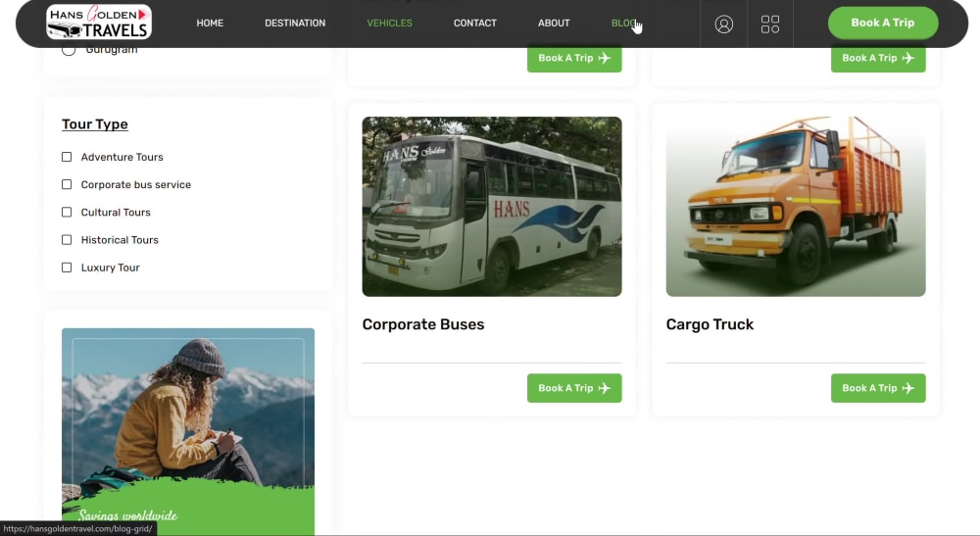
Task: Click the Tour Type heading
Action: [x=94, y=124]
